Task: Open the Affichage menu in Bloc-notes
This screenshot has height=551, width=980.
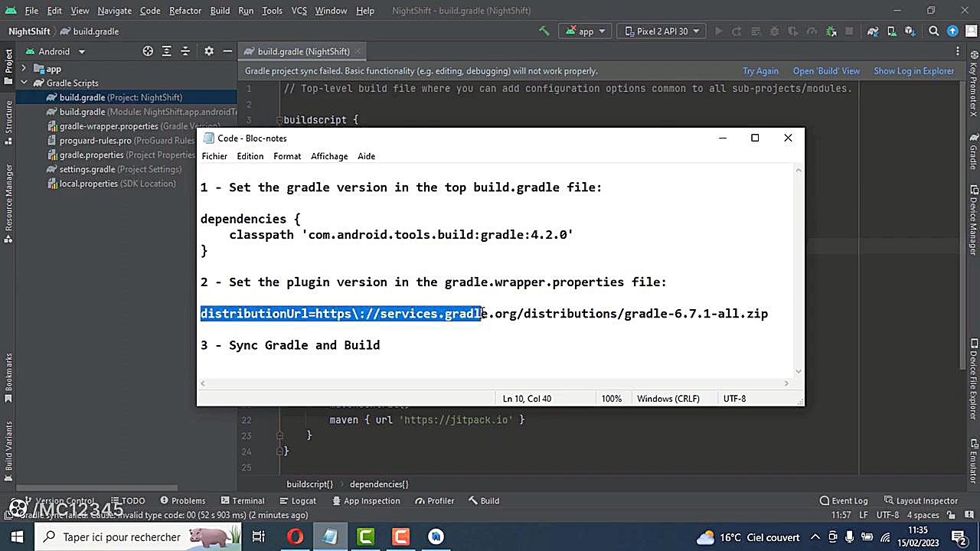Action: (329, 156)
